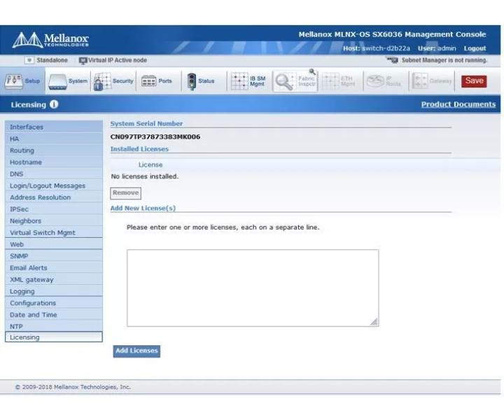Select SNMP in the sidebar
Screen dimensions: 504x420
[x=54, y=256]
